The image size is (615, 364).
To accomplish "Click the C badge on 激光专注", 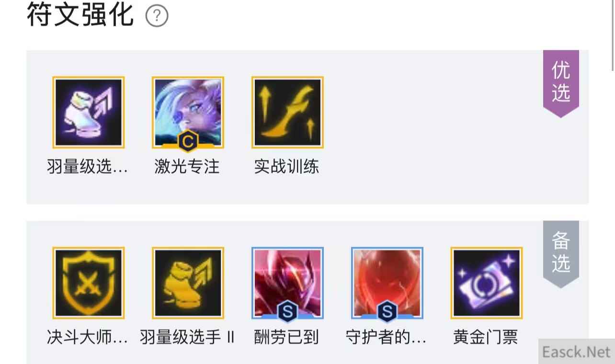I will (x=188, y=142).
